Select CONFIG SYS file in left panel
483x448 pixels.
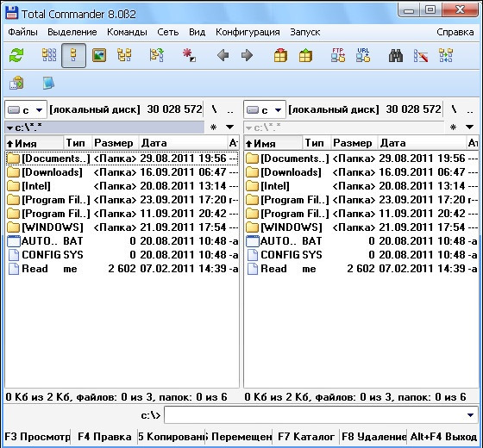click(x=122, y=255)
